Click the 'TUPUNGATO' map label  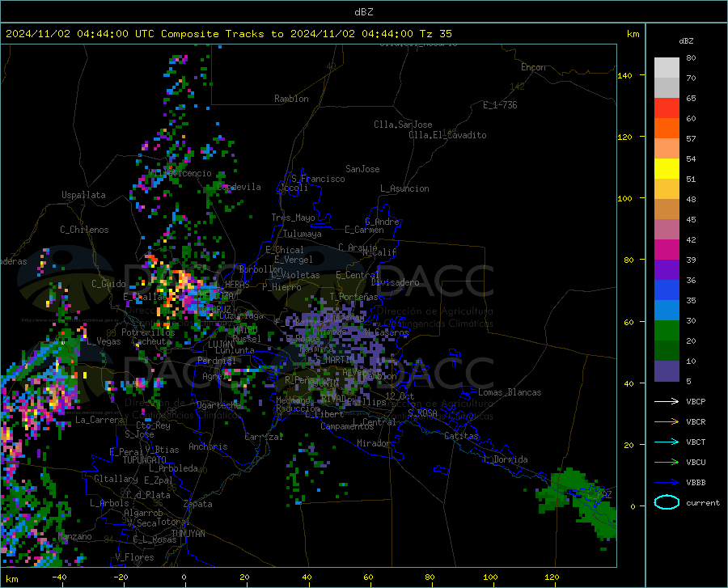[145, 460]
